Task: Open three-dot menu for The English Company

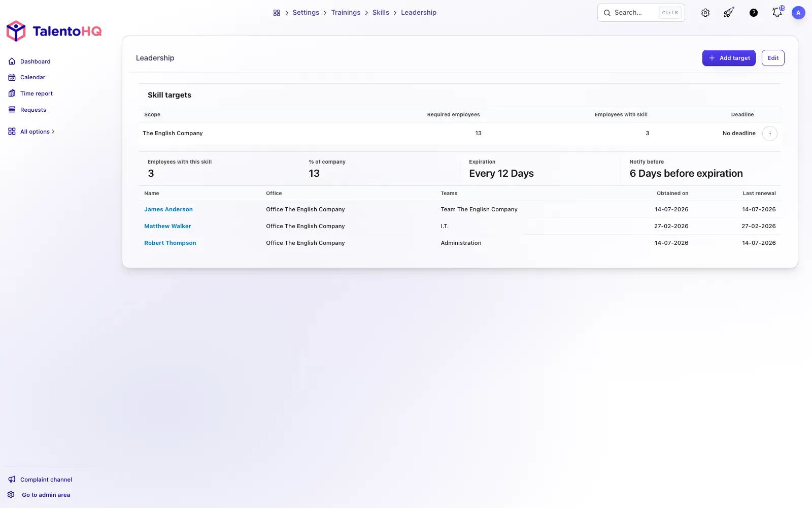Action: pyautogui.click(x=770, y=134)
